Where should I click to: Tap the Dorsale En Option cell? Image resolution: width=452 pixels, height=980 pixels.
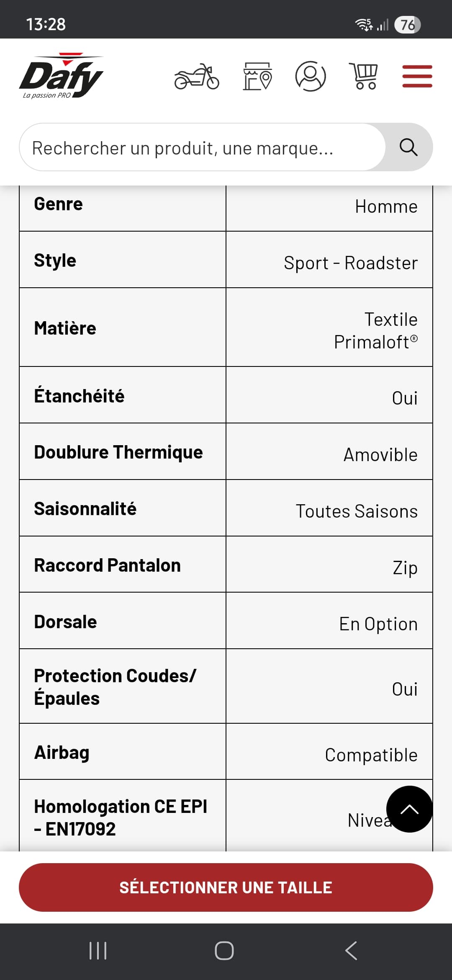(x=329, y=621)
